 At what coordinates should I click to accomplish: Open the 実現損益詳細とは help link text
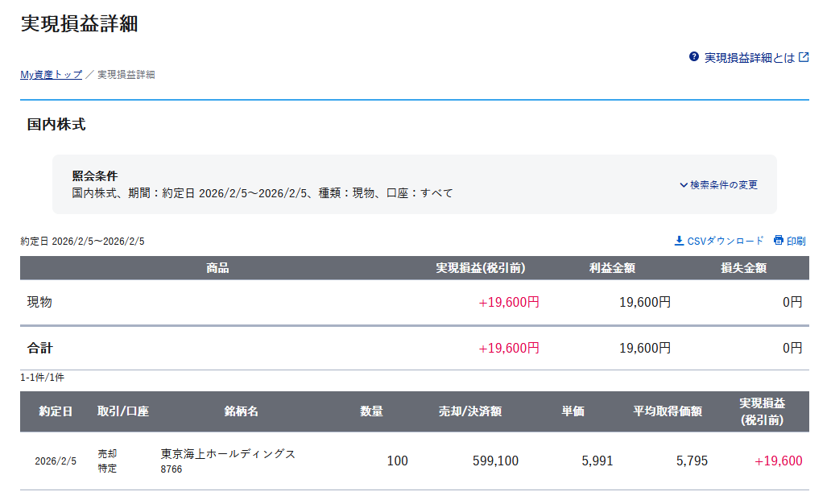click(x=749, y=58)
